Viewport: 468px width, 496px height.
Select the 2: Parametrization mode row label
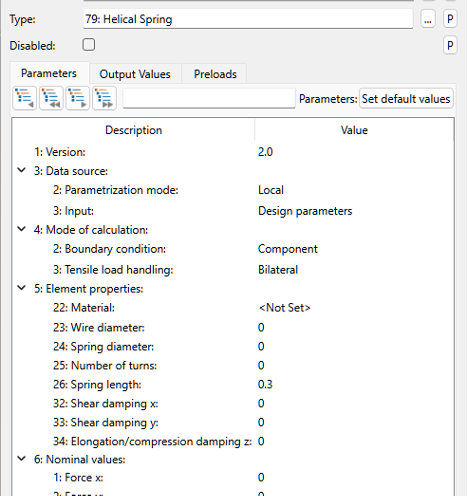pyautogui.click(x=116, y=190)
